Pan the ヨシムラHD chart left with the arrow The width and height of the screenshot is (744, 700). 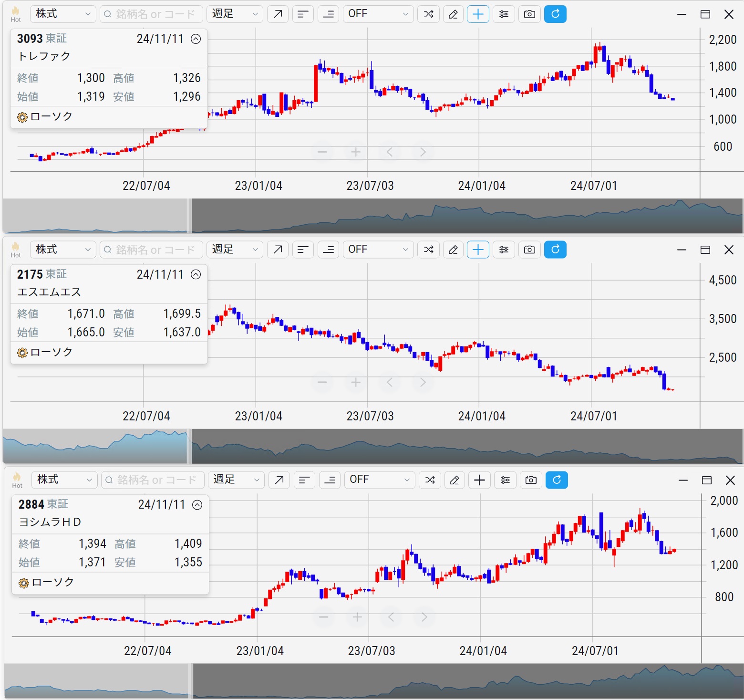[391, 617]
